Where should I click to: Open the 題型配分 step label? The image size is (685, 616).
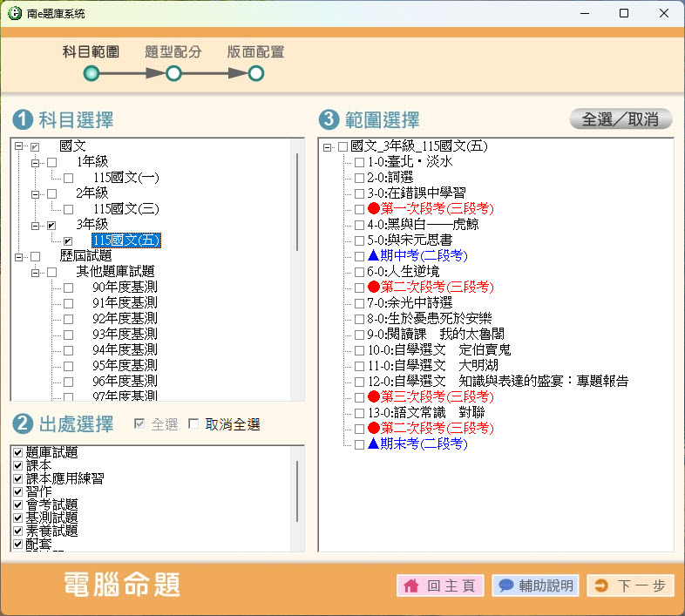tap(173, 51)
